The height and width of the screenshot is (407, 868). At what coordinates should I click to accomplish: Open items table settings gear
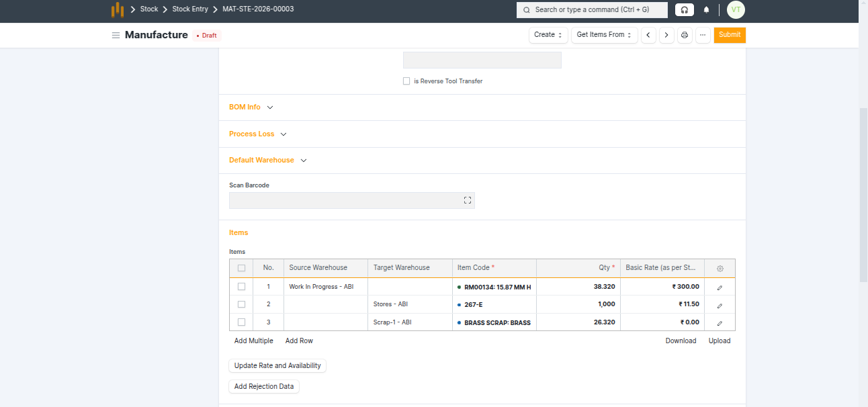tap(720, 268)
